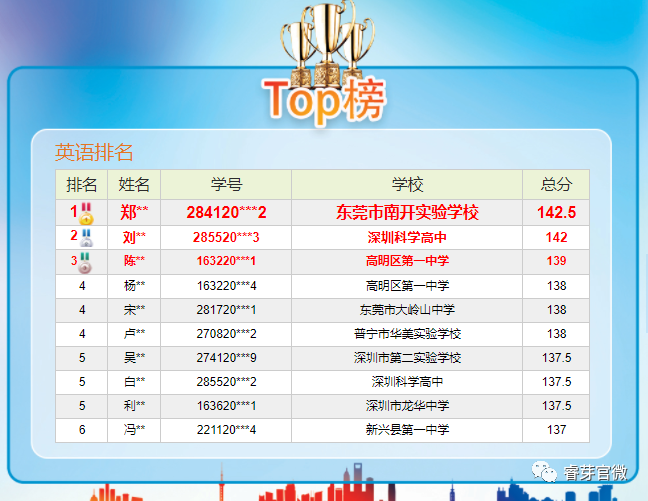Click score 137.5 in the 白** row
This screenshot has height=501, width=648.
[x=556, y=382]
